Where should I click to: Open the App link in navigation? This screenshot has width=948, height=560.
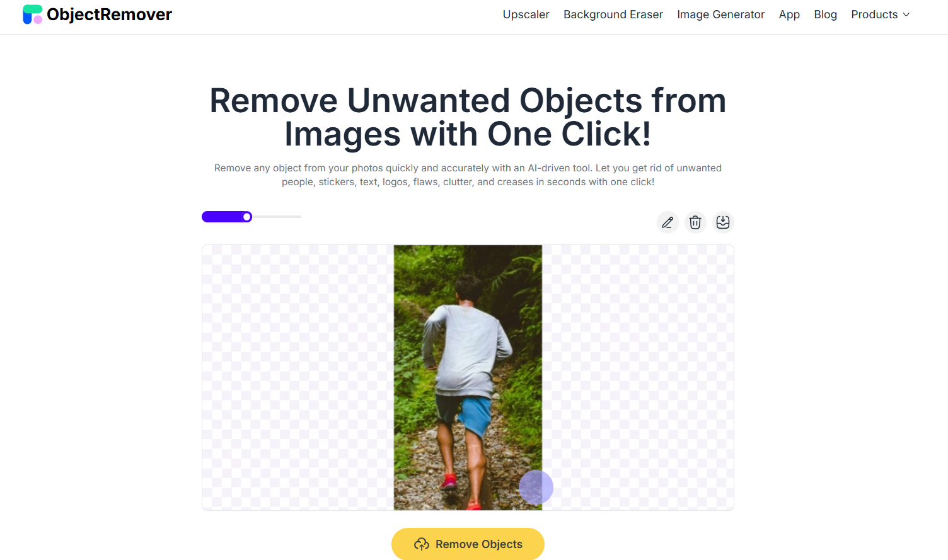pos(789,14)
